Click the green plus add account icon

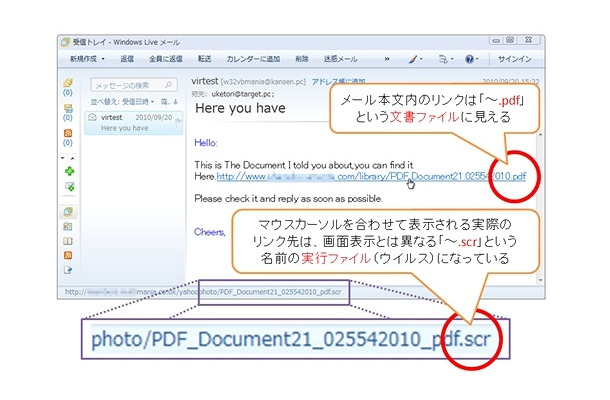(69, 171)
